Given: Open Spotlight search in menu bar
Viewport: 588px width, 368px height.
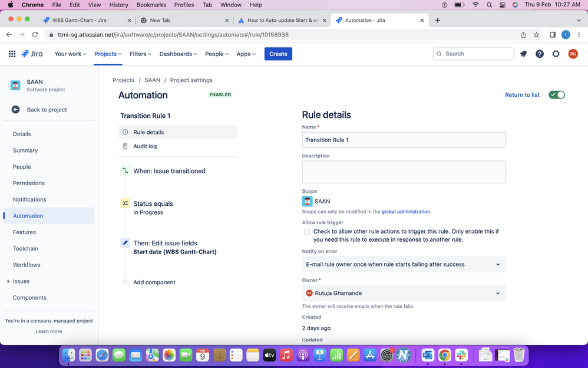Looking at the screenshot, I should [x=489, y=5].
